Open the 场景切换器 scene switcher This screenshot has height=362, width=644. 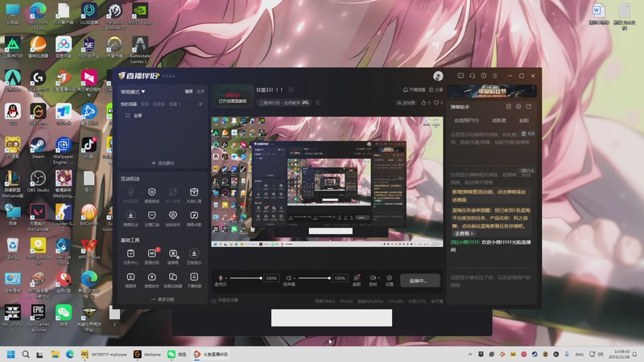click(173, 280)
